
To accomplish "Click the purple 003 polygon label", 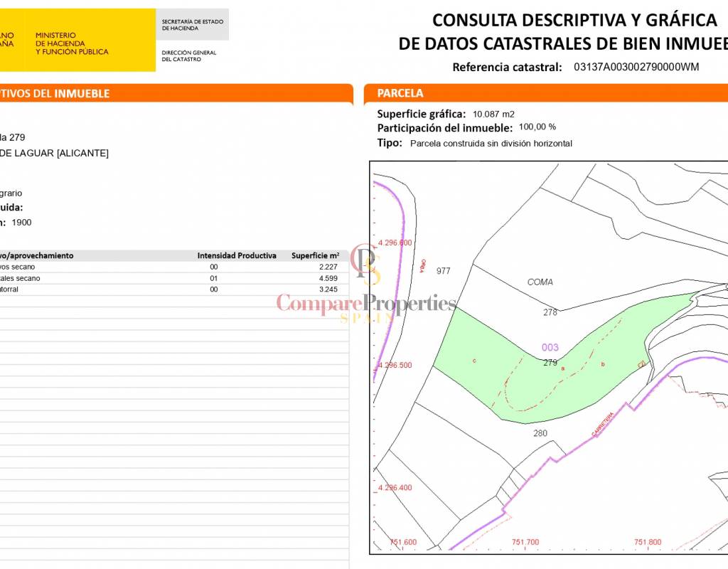I will (x=550, y=348).
